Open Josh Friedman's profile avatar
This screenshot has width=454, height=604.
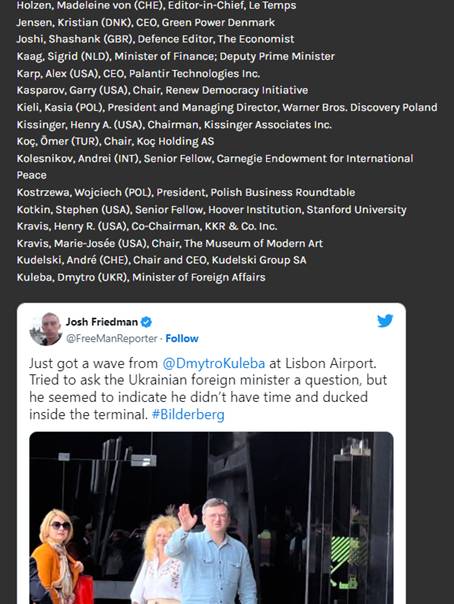pyautogui.click(x=46, y=329)
